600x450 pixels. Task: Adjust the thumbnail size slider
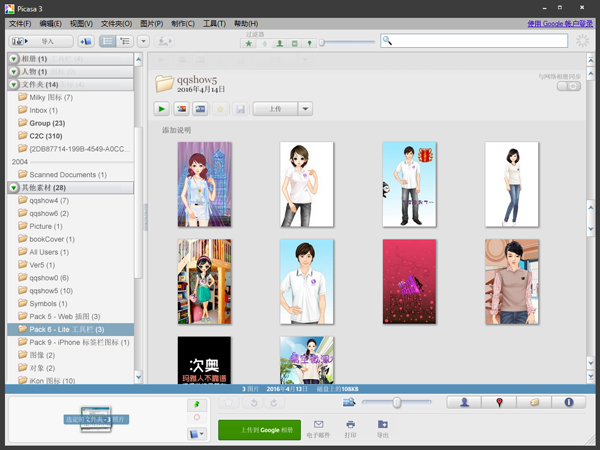pos(397,402)
